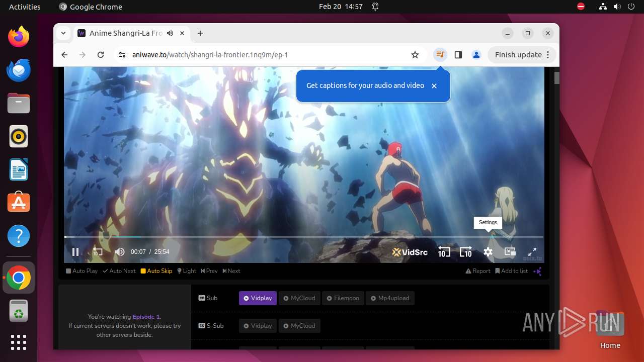Skip forward 10 seconds in video
The image size is (644, 362).
[x=466, y=252]
